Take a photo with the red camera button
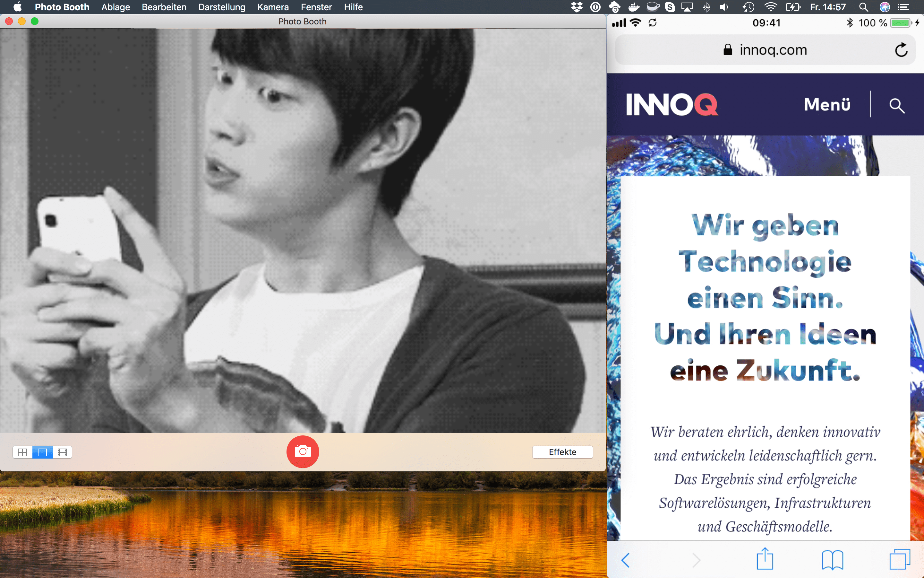924x578 pixels. click(x=303, y=451)
